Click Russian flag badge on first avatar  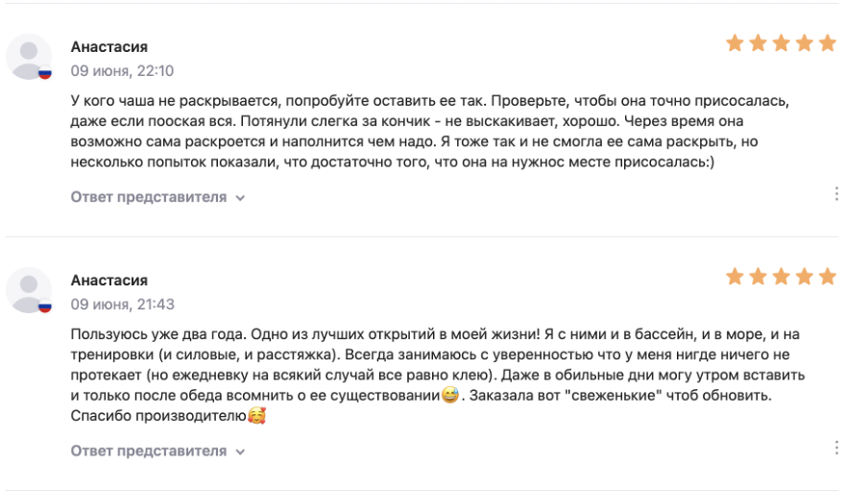pos(45,73)
